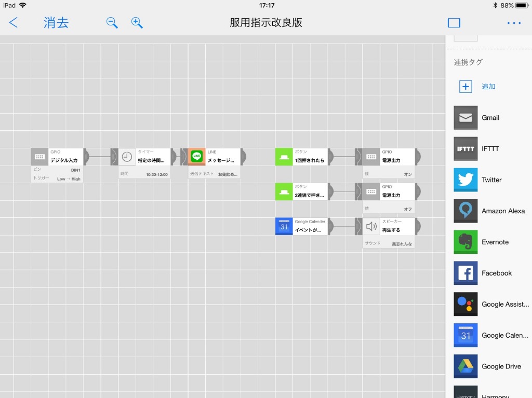Click the zoom out magnifier icon

point(112,23)
